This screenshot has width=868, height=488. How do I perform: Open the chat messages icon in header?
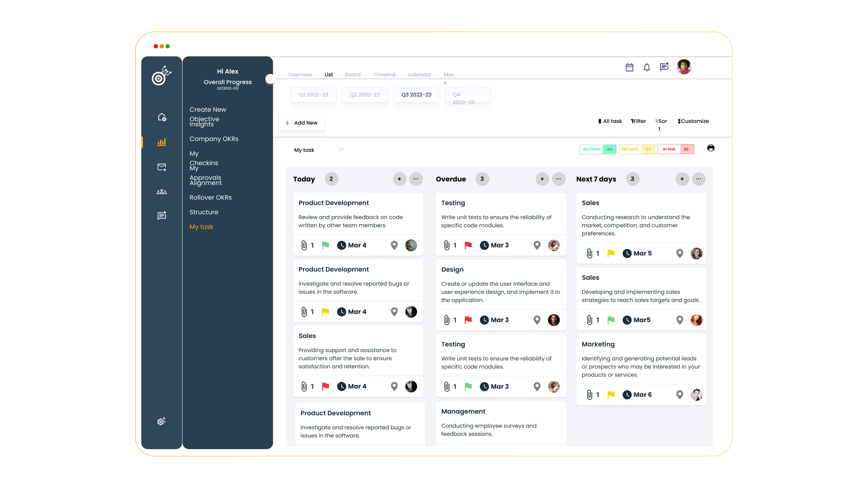pos(664,67)
